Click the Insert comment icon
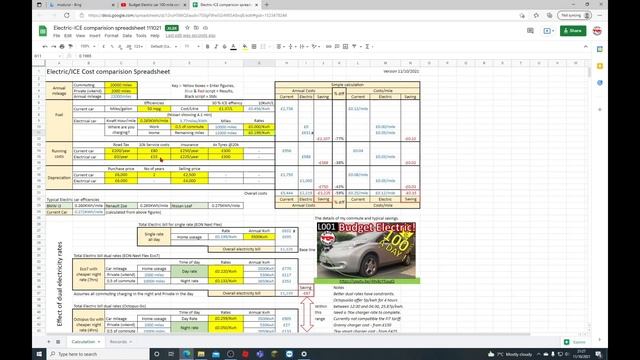This screenshot has width=640, height=360. click(337, 47)
